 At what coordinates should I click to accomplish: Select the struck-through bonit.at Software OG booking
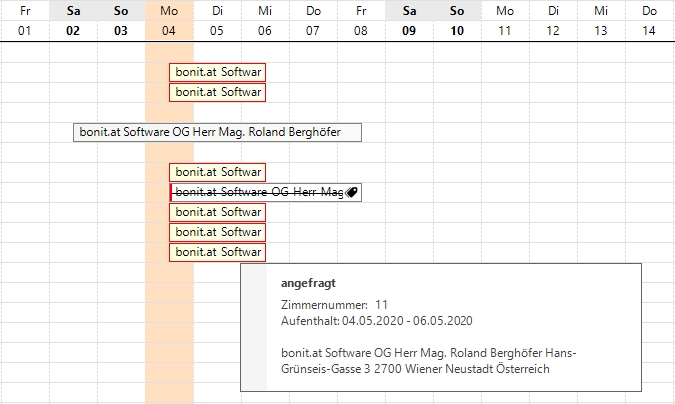[x=266, y=192]
